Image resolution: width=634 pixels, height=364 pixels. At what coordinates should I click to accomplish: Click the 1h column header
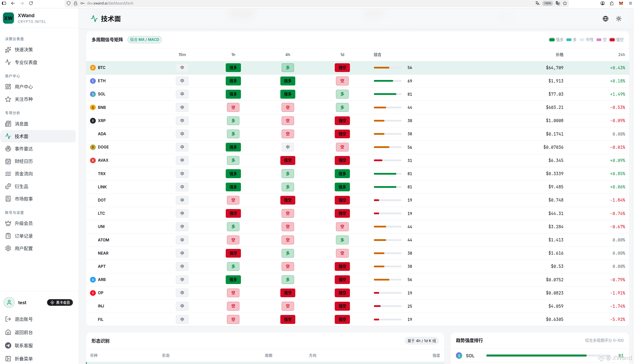pos(233,55)
